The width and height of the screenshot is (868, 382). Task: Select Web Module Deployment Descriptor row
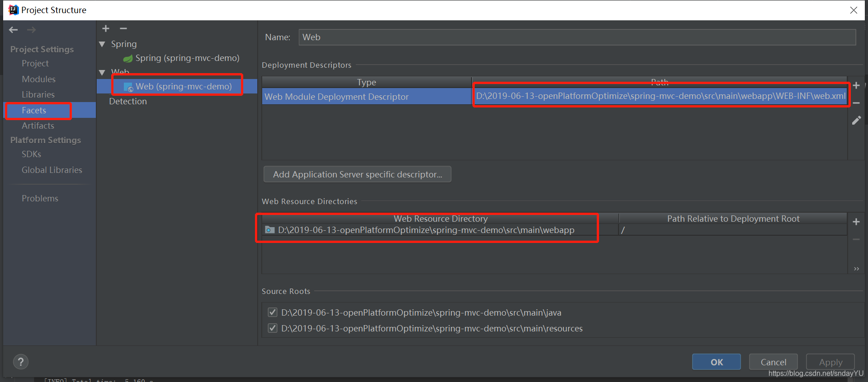367,96
